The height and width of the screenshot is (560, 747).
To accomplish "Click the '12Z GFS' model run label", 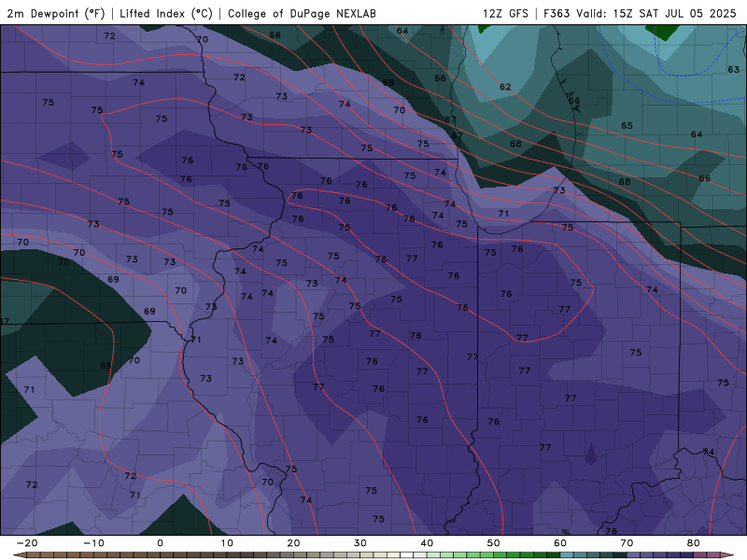I will pyautogui.click(x=505, y=14).
